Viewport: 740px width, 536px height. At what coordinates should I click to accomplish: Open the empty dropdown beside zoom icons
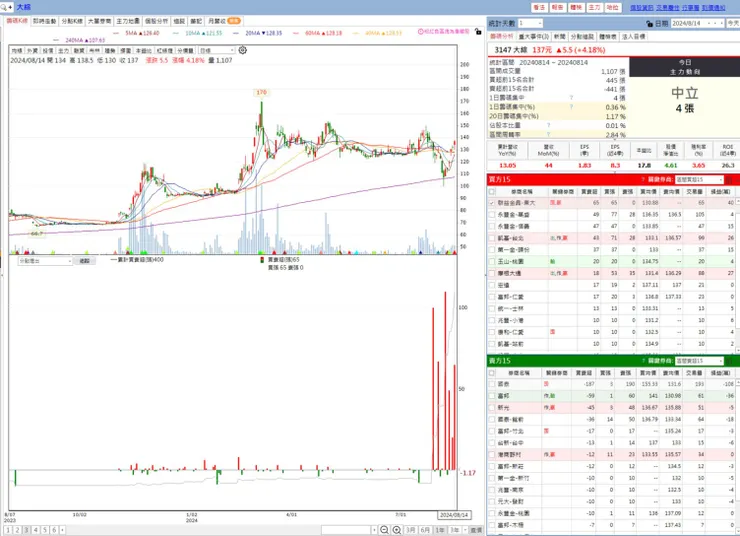(x=349, y=530)
